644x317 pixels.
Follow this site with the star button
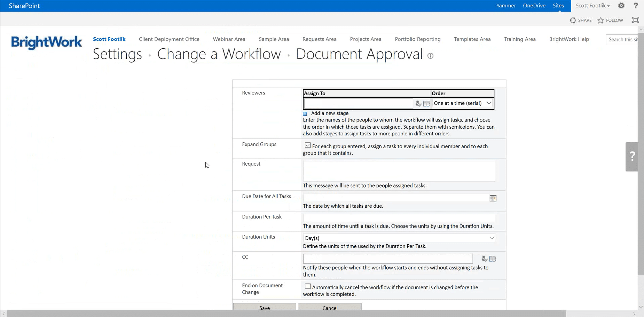click(610, 20)
